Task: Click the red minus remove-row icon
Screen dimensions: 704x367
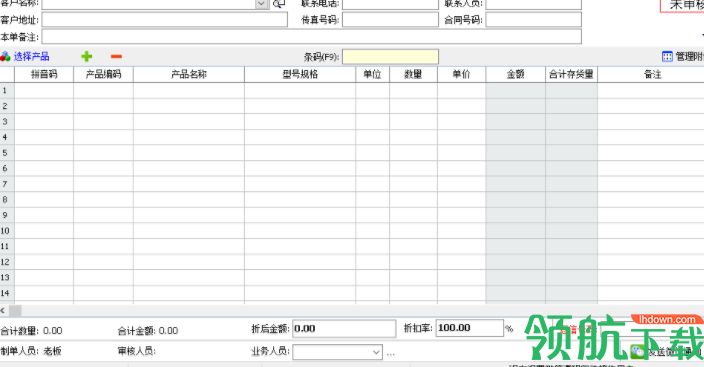Action: [116, 56]
